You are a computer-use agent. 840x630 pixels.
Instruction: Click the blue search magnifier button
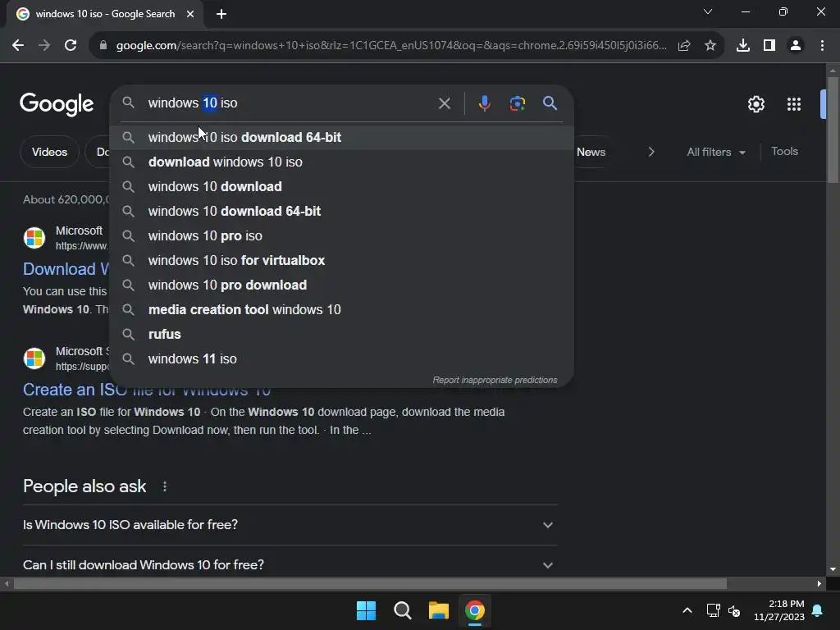550,103
